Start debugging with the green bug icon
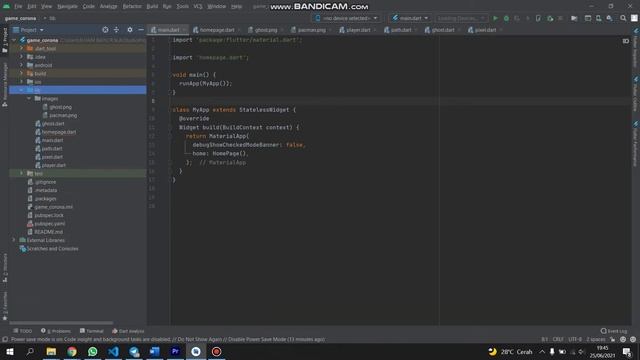 (506, 18)
